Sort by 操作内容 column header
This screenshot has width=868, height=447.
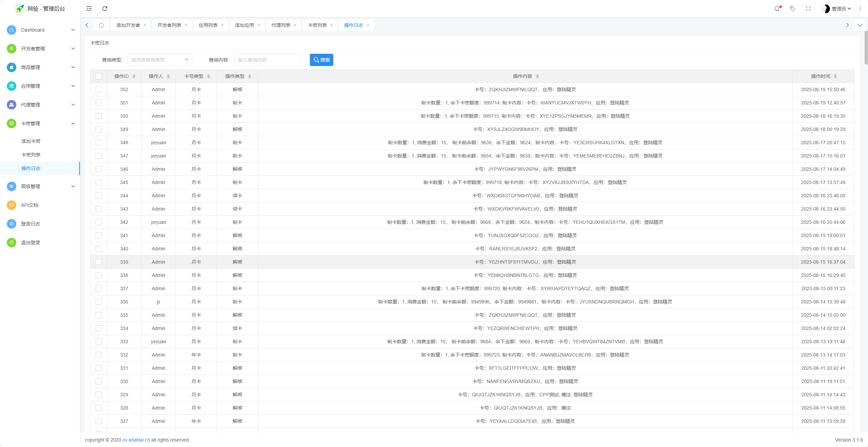(x=525, y=76)
